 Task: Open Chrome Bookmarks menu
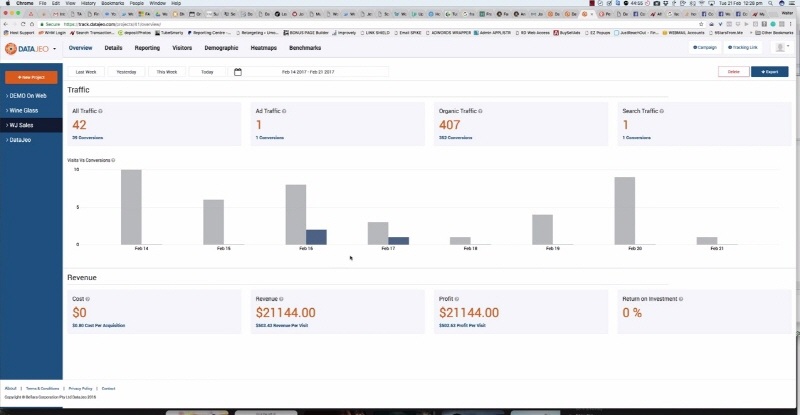pyautogui.click(x=112, y=3)
